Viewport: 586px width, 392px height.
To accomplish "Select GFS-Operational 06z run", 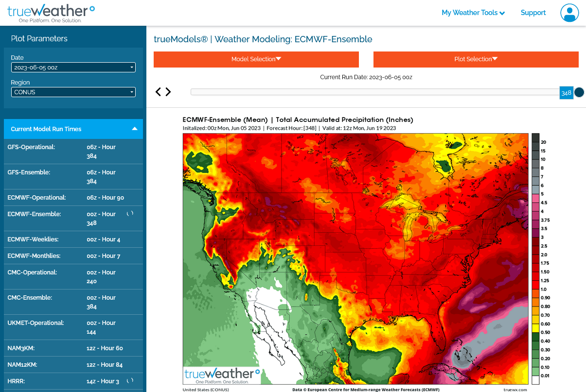I will [x=73, y=152].
